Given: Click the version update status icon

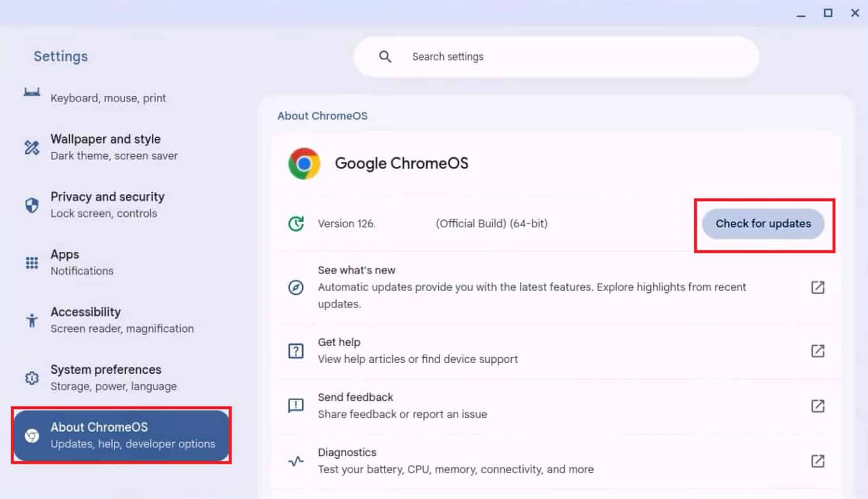Looking at the screenshot, I should click(296, 224).
